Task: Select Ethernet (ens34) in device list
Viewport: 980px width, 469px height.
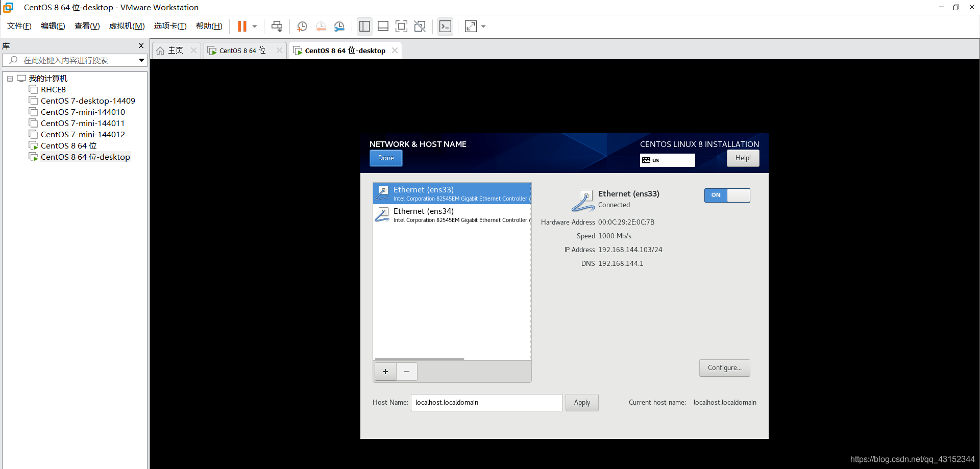Action: tap(452, 215)
